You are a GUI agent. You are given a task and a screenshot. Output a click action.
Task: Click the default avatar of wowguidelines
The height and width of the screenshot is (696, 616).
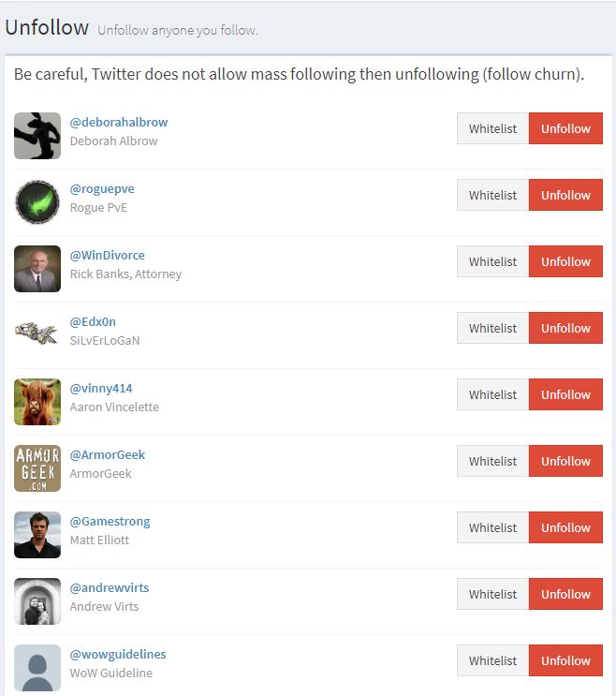[37, 668]
